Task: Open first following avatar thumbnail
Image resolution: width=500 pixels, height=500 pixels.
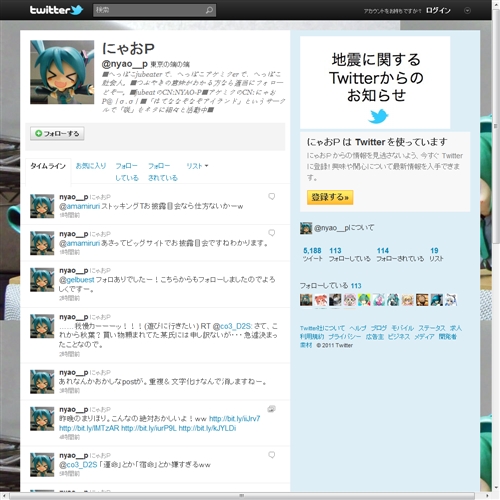Action: tap(306, 300)
